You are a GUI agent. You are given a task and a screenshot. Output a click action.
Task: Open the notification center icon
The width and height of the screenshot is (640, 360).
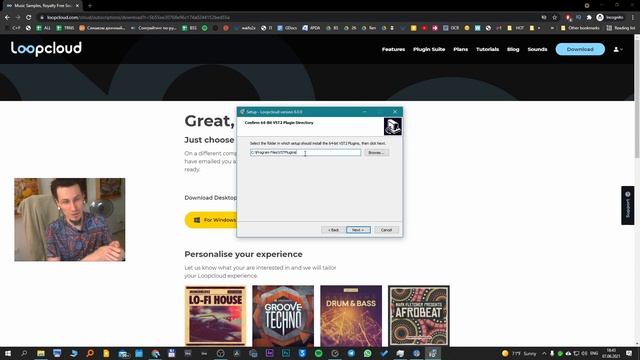click(629, 353)
